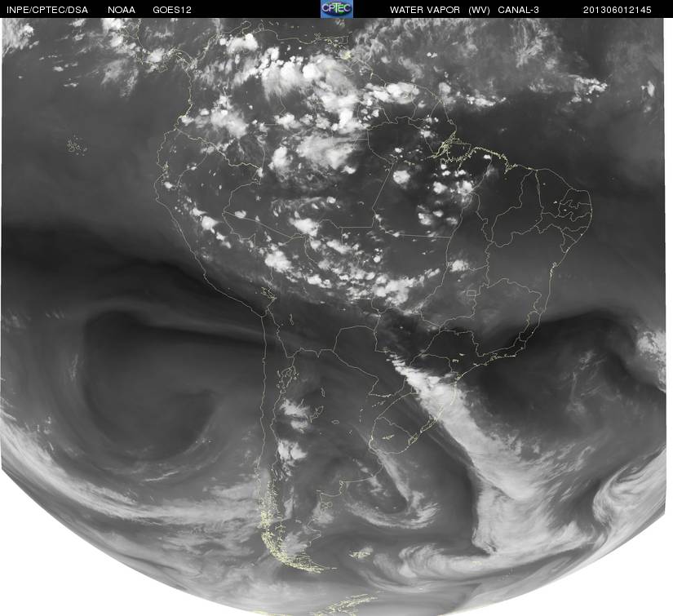Click the INPE/CPTEC/DSA header text
Screen dimensions: 673x616
(47, 10)
